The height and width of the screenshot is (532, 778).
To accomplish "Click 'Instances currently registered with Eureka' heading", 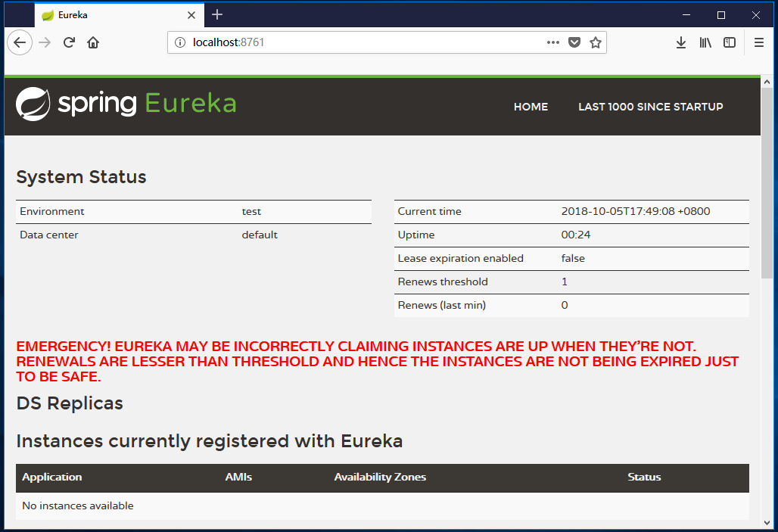I will click(210, 441).
